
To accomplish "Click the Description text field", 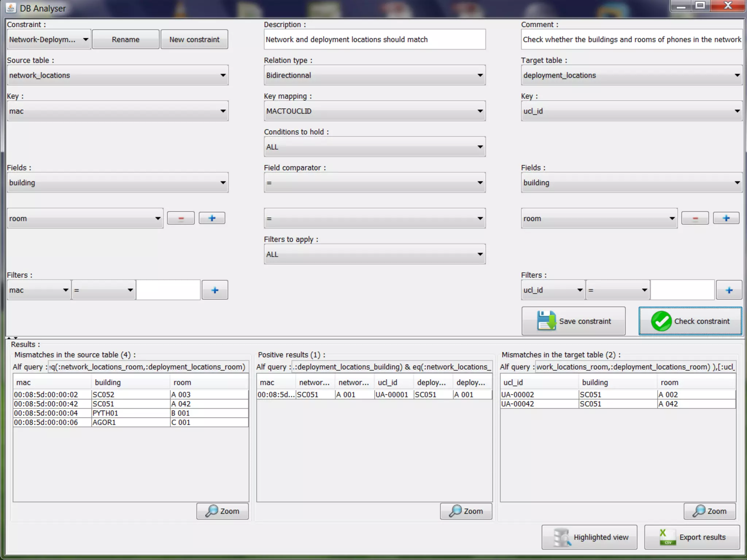I will 375,39.
